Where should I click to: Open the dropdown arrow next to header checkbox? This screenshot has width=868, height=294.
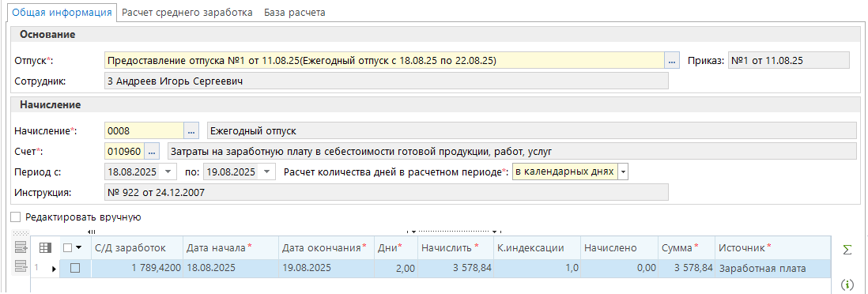(x=78, y=248)
